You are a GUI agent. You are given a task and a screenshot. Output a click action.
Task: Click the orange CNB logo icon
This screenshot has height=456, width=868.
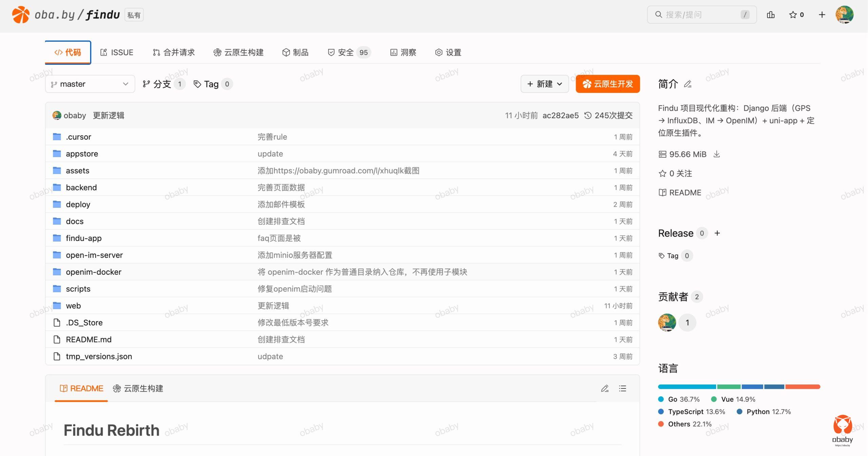[21, 15]
